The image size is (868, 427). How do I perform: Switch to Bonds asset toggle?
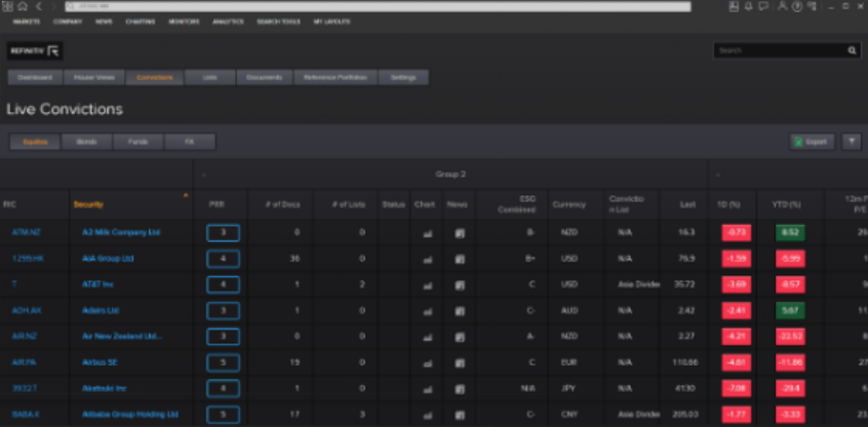point(87,141)
